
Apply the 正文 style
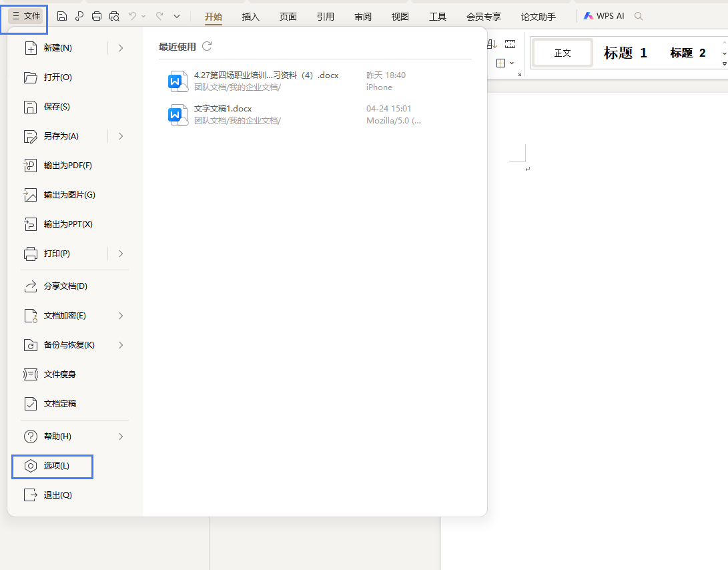(563, 53)
